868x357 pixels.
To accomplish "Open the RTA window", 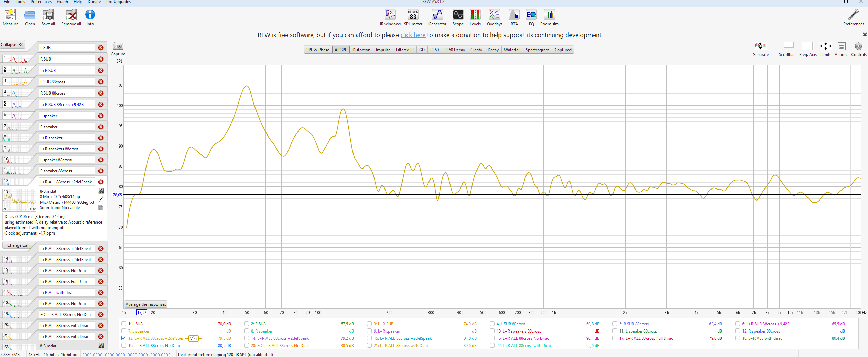I will point(514,18).
